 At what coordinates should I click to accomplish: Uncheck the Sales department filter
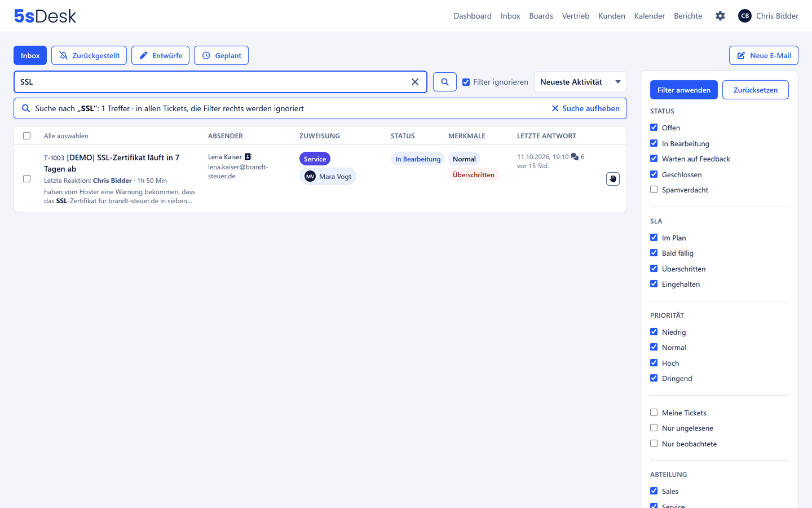[654, 491]
